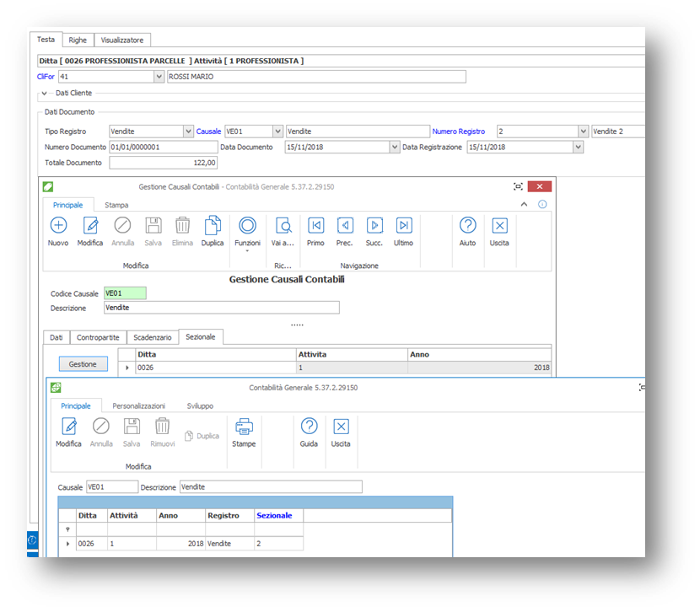
Task: Click Modifica pencil in Contabilità Generale window
Action: [69, 427]
